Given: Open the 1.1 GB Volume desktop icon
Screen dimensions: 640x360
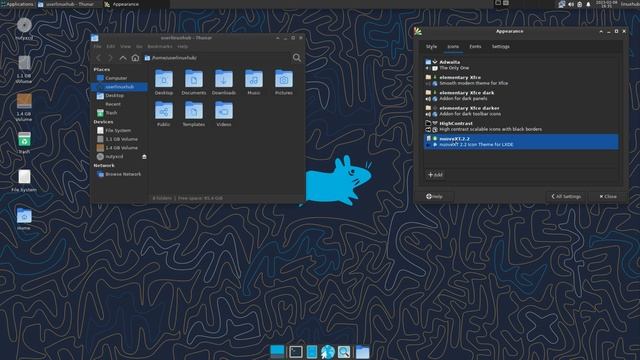Looking at the screenshot, I should [x=24, y=69].
